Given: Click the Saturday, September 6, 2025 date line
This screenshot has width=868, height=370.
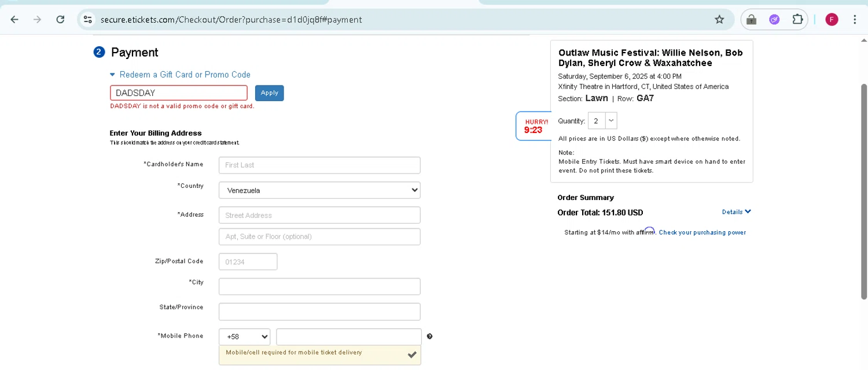Looking at the screenshot, I should pos(620,76).
